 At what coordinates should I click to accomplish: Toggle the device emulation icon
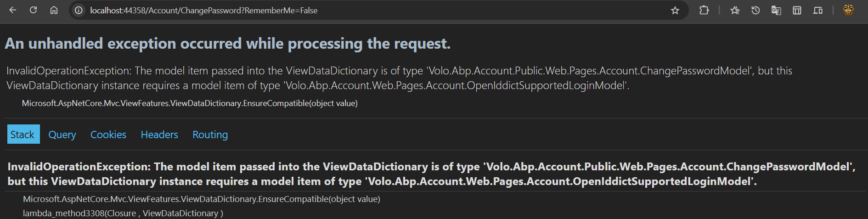pos(817,10)
